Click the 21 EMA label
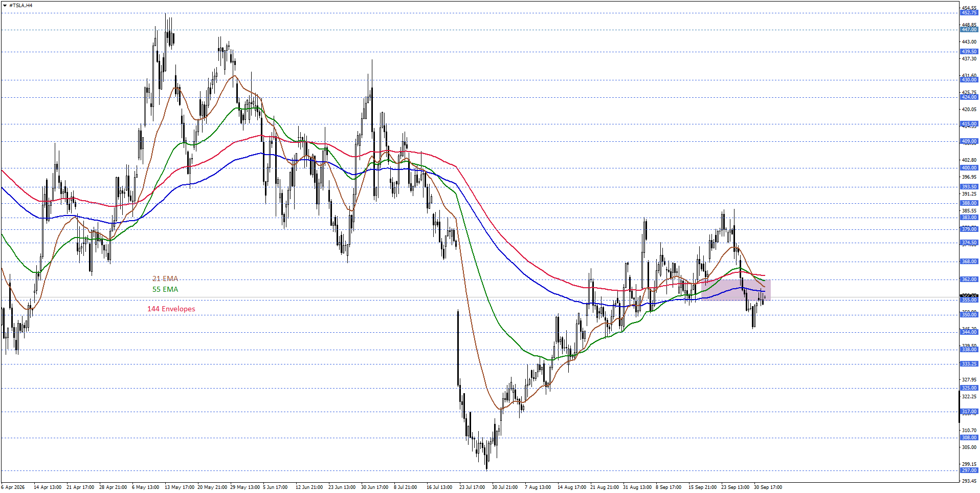Viewport: 980px width, 493px height. [x=165, y=278]
